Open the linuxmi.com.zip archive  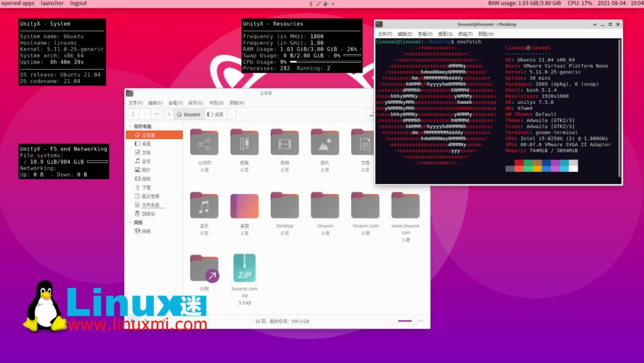point(244,268)
